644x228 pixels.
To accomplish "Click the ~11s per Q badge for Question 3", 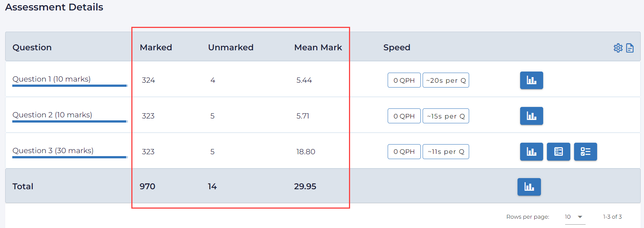I will [x=445, y=151].
